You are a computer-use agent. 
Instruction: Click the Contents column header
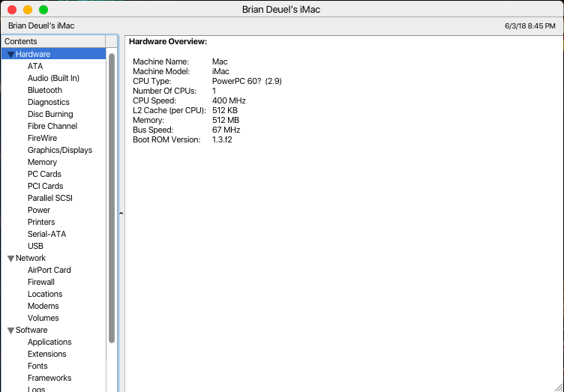pos(53,41)
